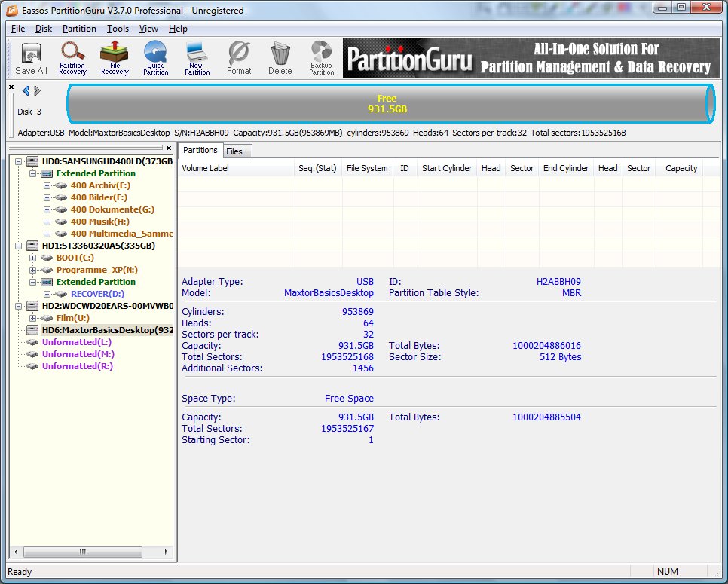Open the File menu
Screen dimensions: 728x584
(x=18, y=29)
